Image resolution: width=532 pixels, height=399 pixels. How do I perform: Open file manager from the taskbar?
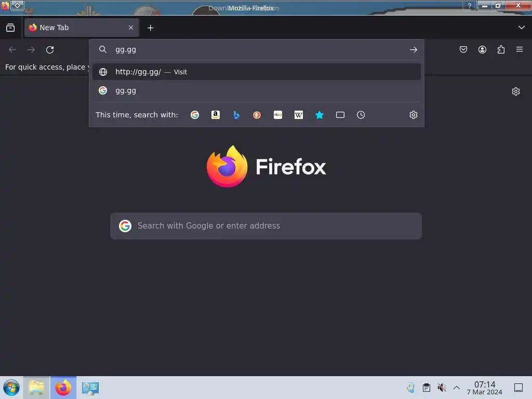[x=36, y=388]
